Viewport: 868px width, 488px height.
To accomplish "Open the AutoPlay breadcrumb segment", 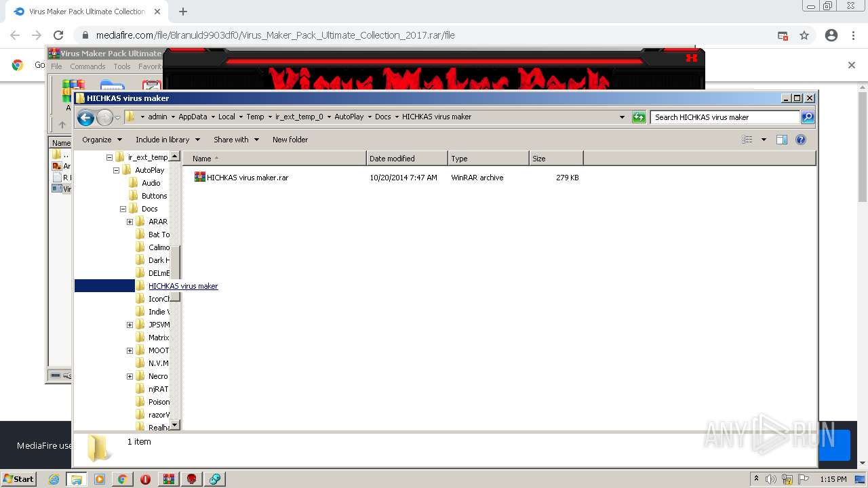I will pyautogui.click(x=349, y=117).
